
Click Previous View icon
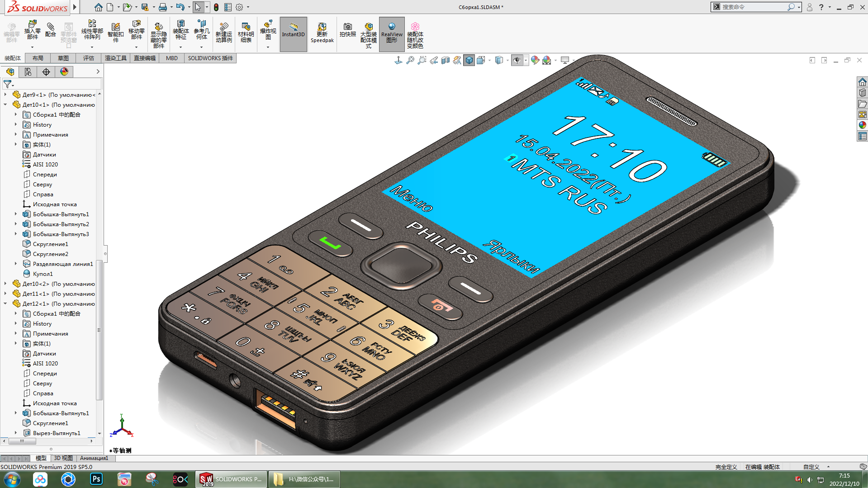434,60
